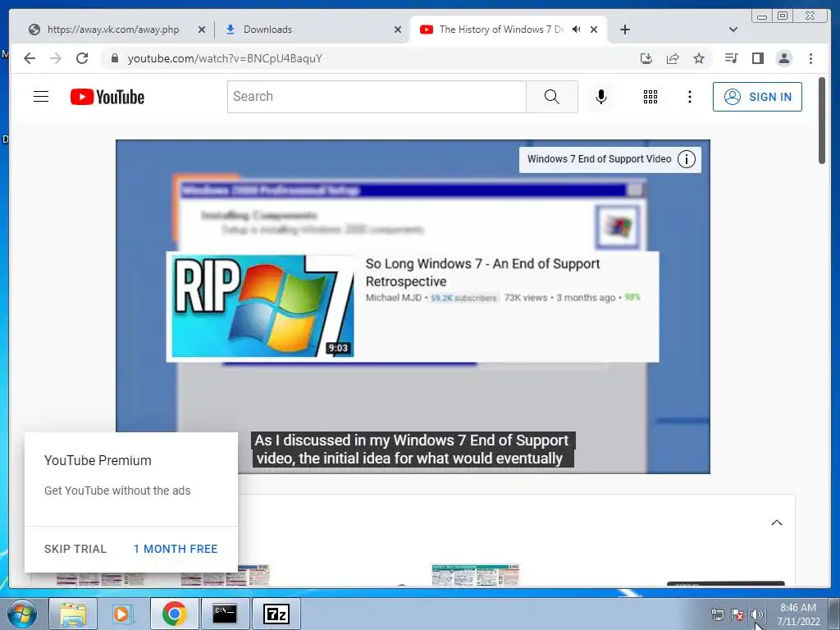The height and width of the screenshot is (630, 840).
Task: Start voice search with the microphone icon
Action: (x=601, y=97)
